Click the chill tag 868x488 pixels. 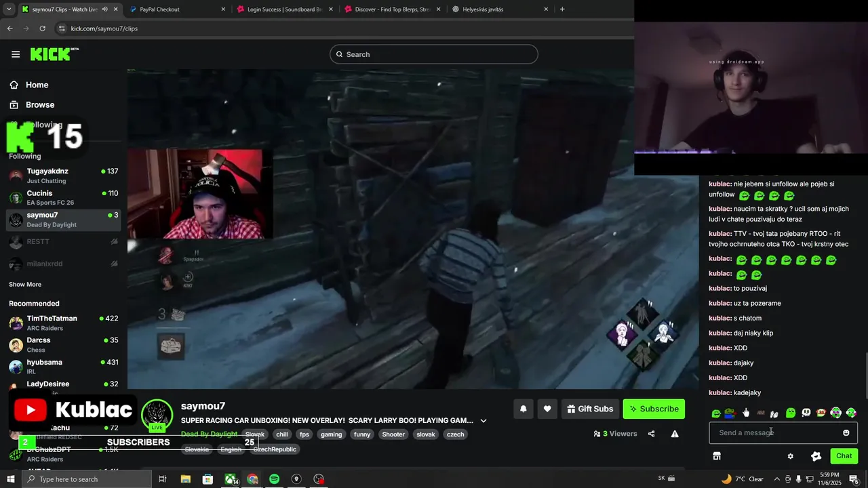(x=282, y=434)
